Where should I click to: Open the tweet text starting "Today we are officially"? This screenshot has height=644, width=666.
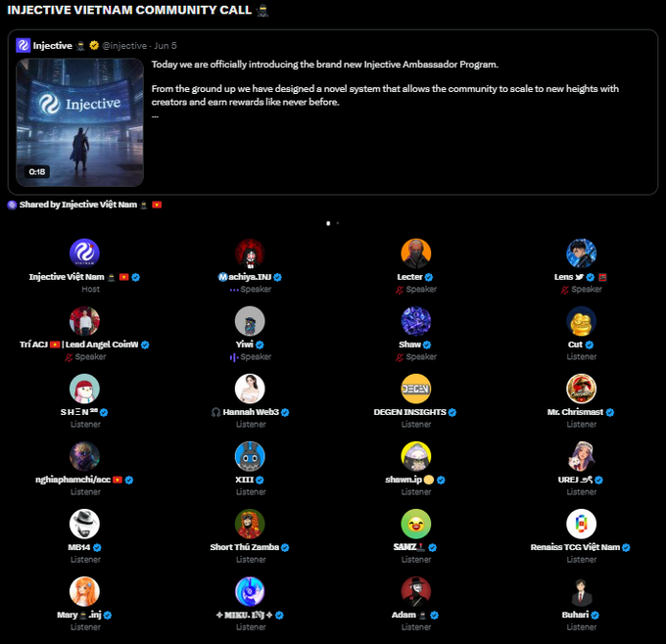325,65
